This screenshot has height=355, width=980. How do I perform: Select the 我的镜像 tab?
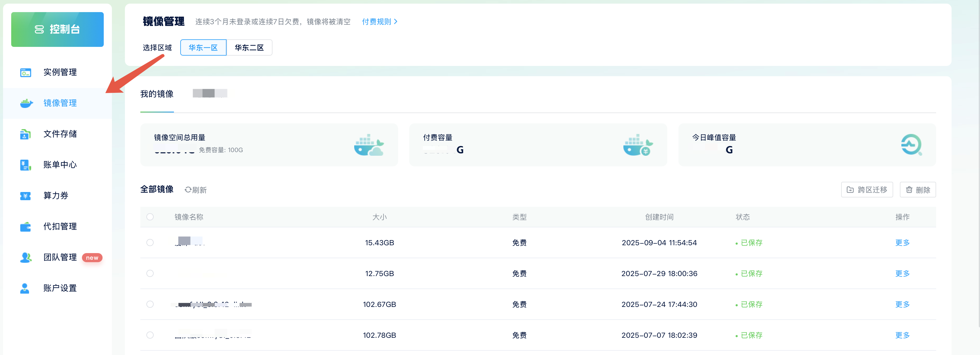tap(157, 94)
